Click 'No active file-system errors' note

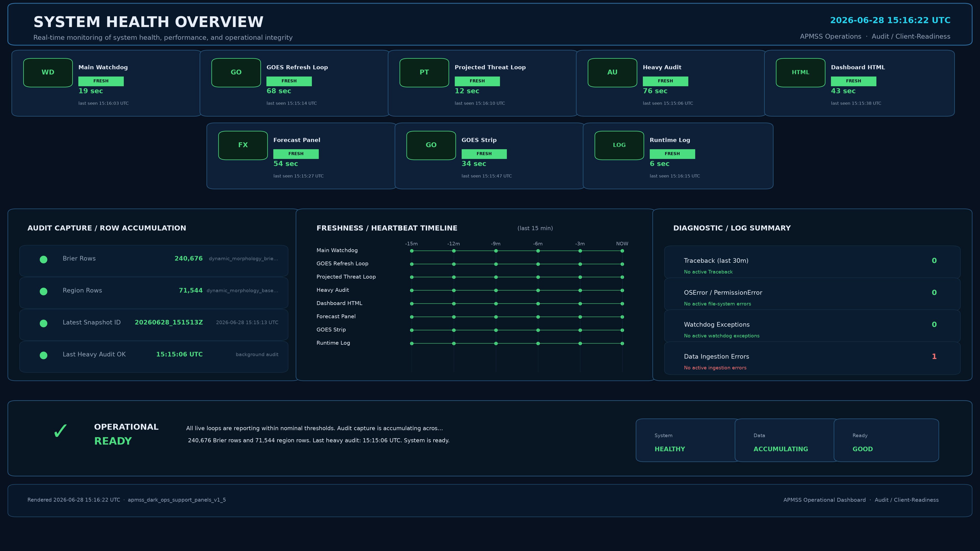717,304
